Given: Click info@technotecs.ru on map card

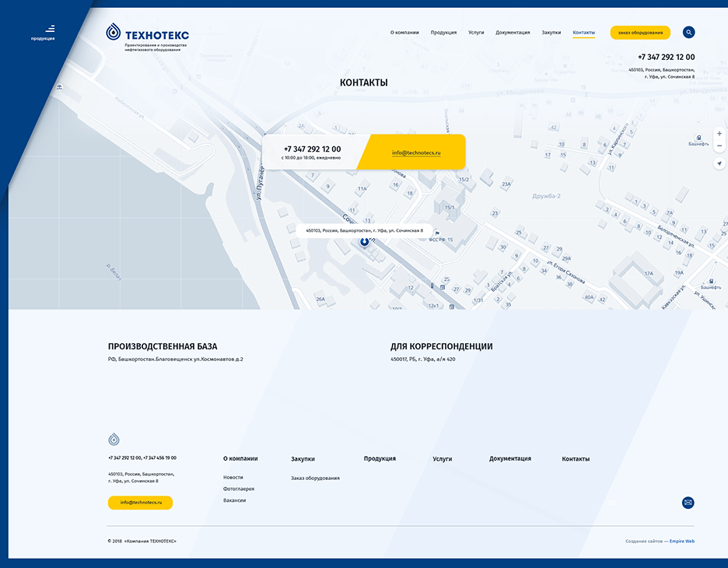Looking at the screenshot, I should tap(416, 153).
